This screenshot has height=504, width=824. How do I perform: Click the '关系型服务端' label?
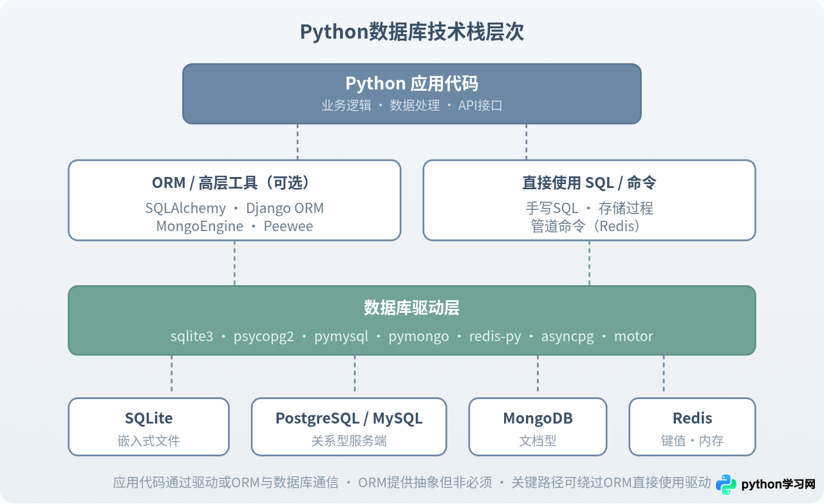(x=349, y=441)
